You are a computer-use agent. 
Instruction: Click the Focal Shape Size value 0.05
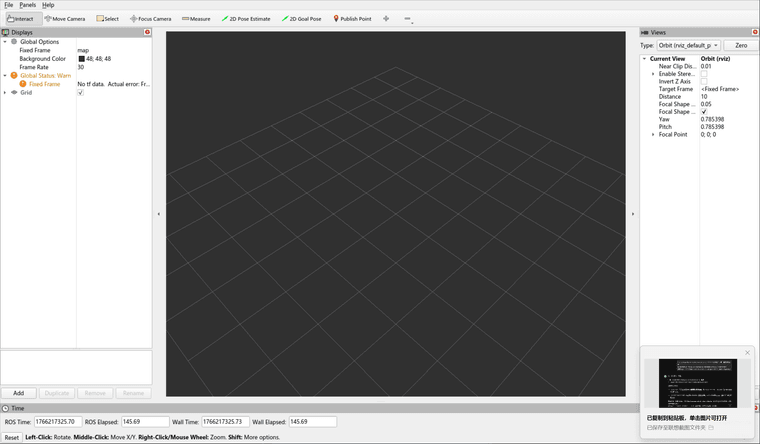706,104
